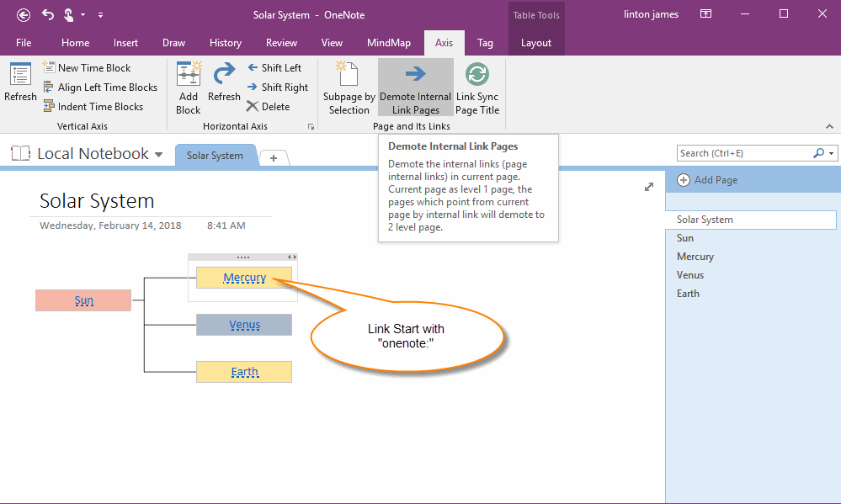Image resolution: width=841 pixels, height=504 pixels.
Task: Expand page to full view
Action: click(x=649, y=187)
